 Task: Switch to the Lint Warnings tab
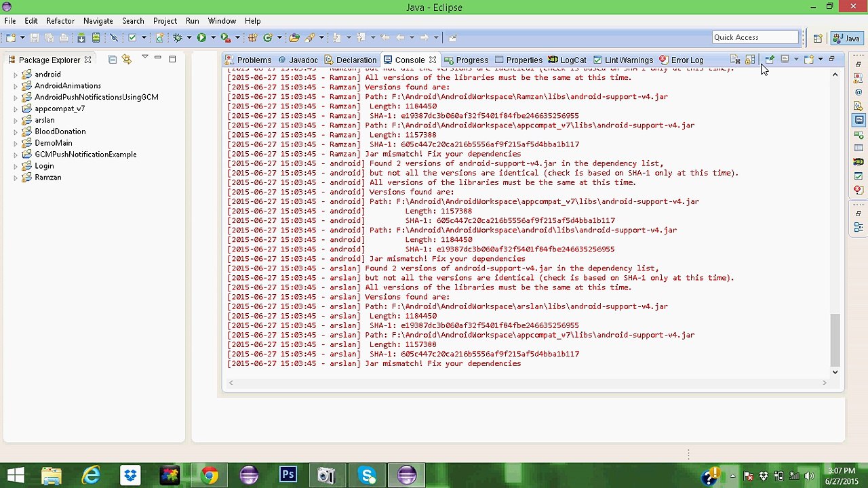pyautogui.click(x=623, y=60)
